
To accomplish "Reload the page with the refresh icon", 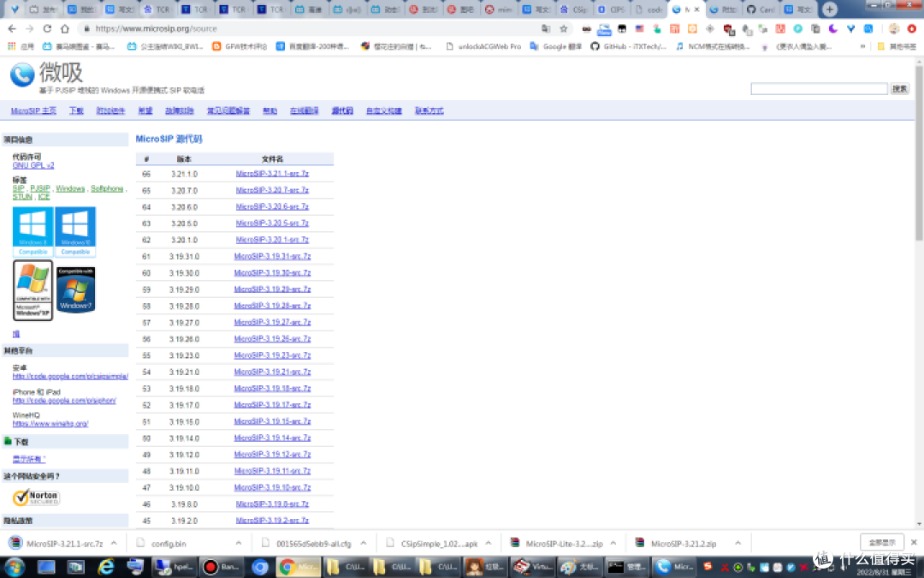I will coord(47,28).
